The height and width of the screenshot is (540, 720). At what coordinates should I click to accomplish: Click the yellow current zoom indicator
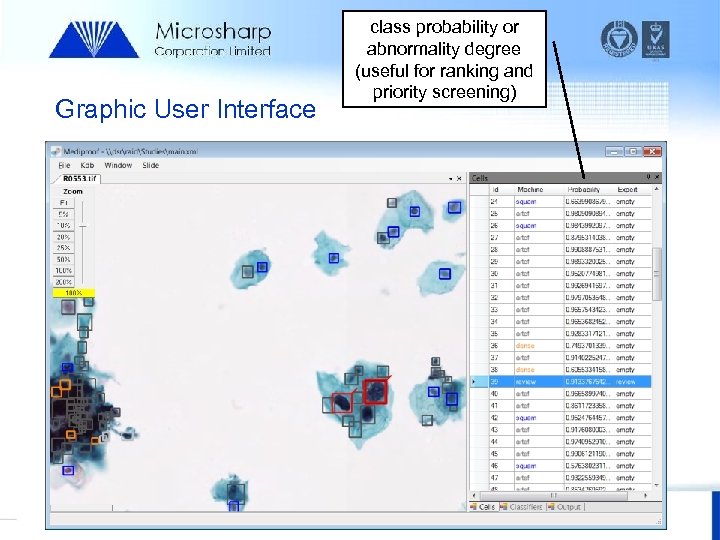pyautogui.click(x=74, y=293)
